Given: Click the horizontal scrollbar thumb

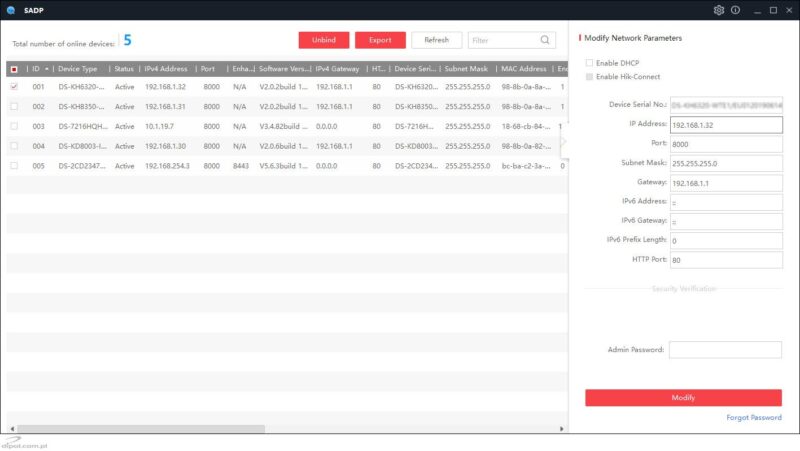Looking at the screenshot, I should pyautogui.click(x=141, y=429).
